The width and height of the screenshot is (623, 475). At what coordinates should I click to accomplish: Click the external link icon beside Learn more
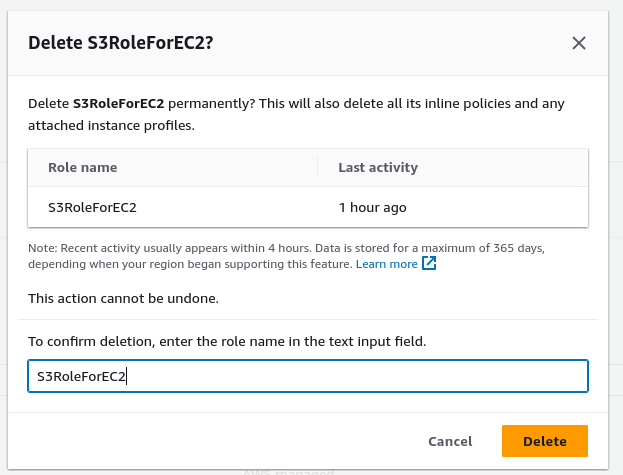(x=429, y=263)
